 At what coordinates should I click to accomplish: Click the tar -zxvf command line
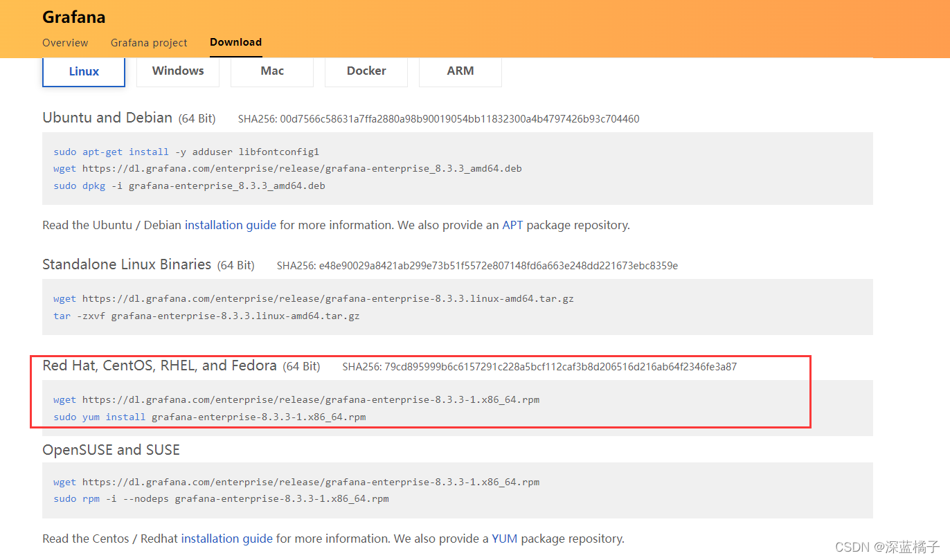pyautogui.click(x=206, y=316)
